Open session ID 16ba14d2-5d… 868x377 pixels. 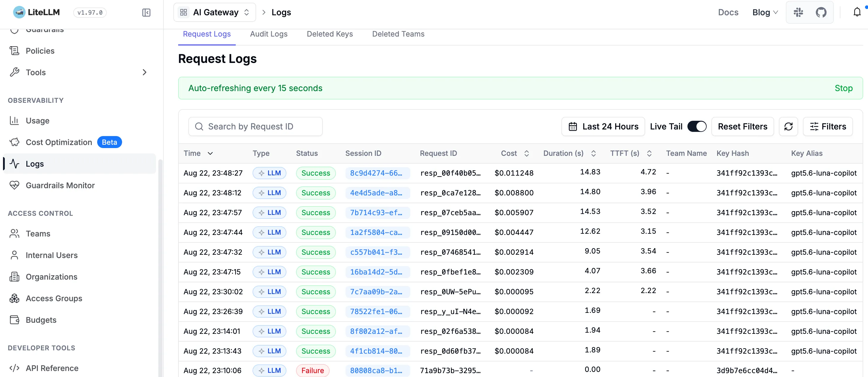(x=377, y=272)
